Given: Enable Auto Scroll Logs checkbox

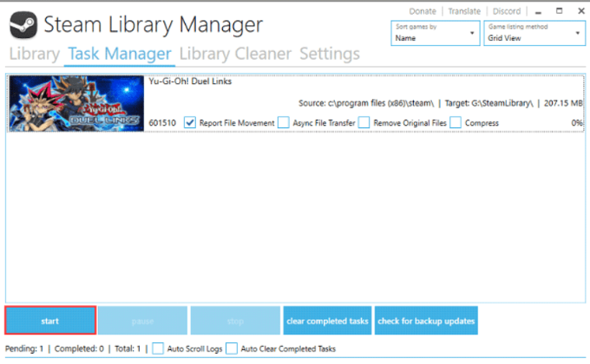Looking at the screenshot, I should click(158, 348).
